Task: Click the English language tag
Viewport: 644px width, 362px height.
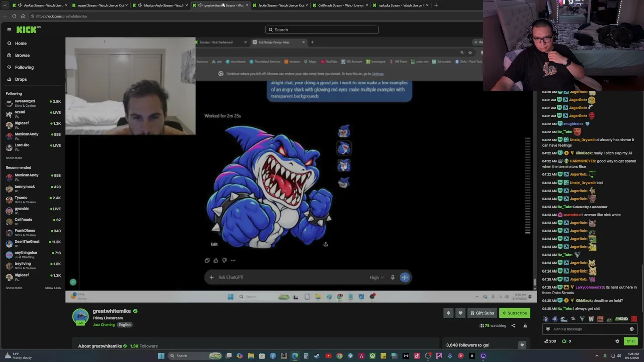Action: point(124,325)
